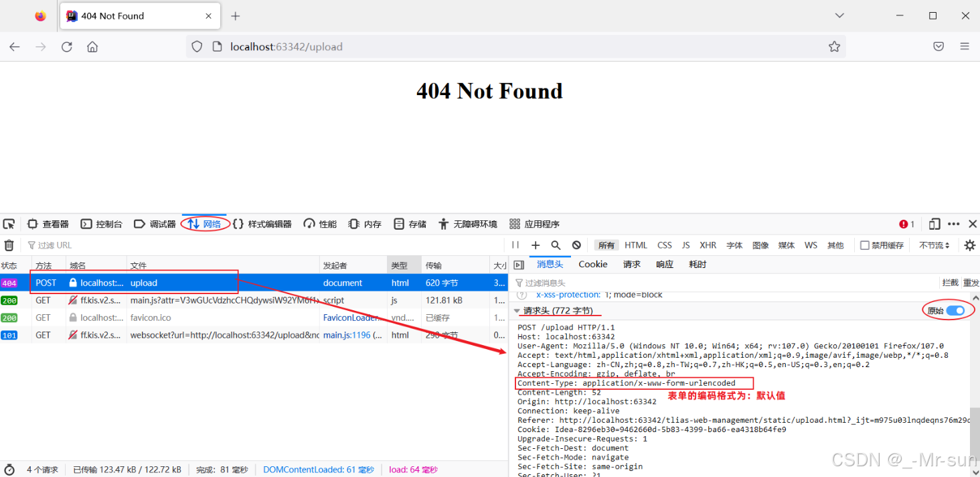Go to the browser home page
The width and height of the screenshot is (980, 477).
coord(92,47)
